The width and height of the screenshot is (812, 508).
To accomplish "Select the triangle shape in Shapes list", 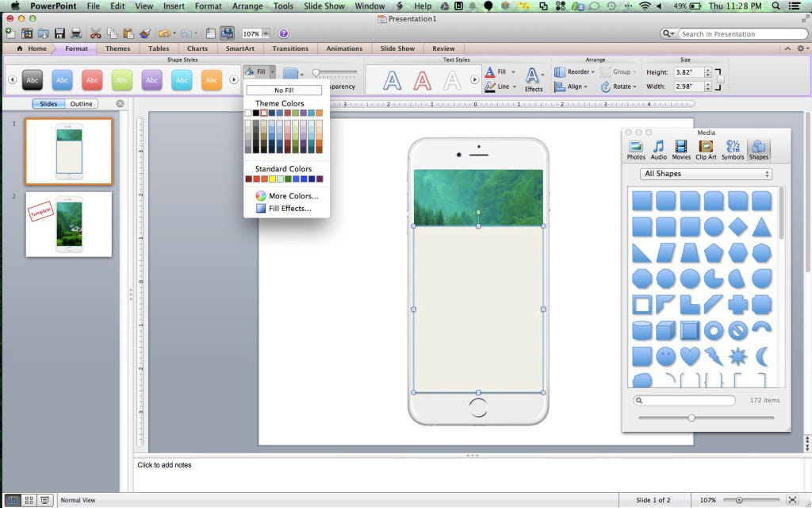I will click(x=762, y=227).
